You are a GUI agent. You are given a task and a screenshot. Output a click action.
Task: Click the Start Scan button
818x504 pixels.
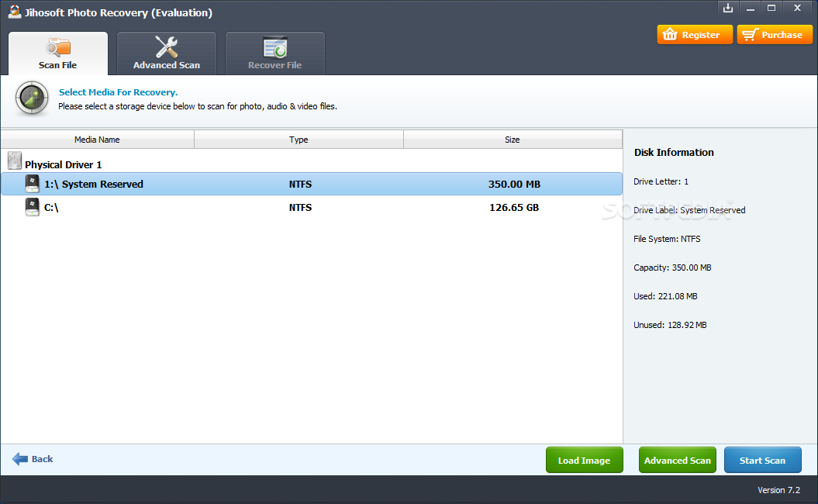[763, 460]
